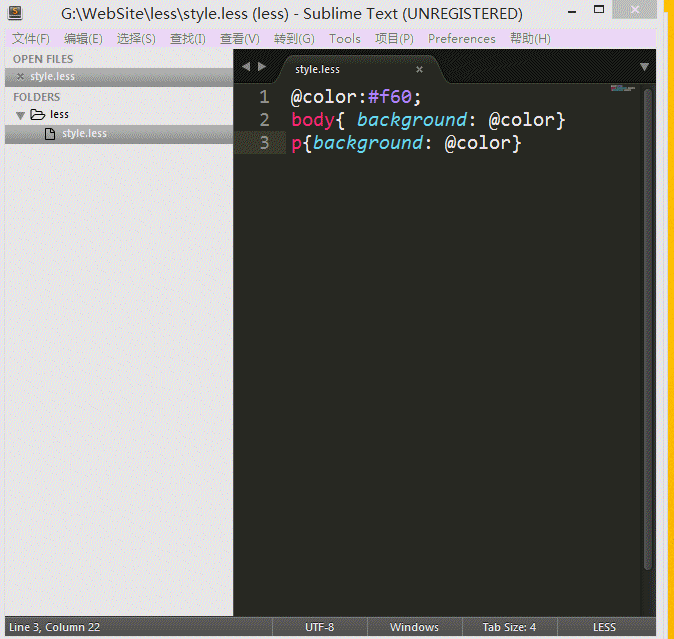Click the #f60 color value
Screen dimensions: 674x639
tap(390, 97)
